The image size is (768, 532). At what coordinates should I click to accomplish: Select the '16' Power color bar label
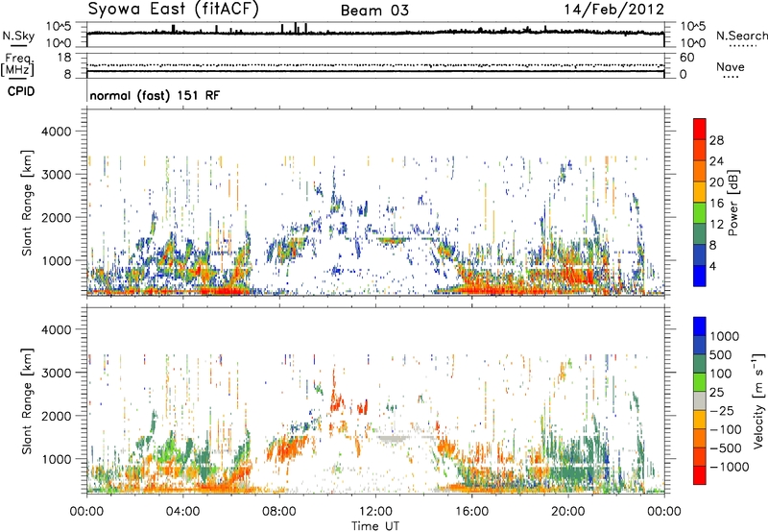coord(716,204)
